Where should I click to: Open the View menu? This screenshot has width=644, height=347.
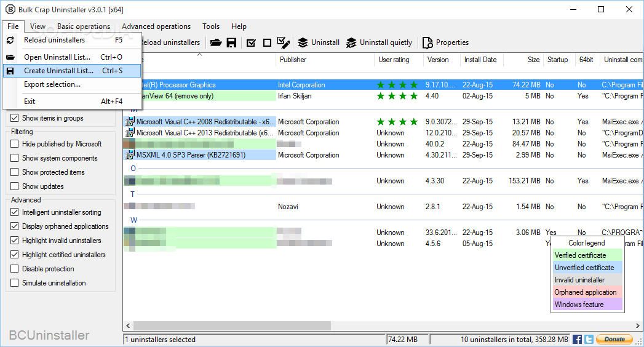[38, 26]
